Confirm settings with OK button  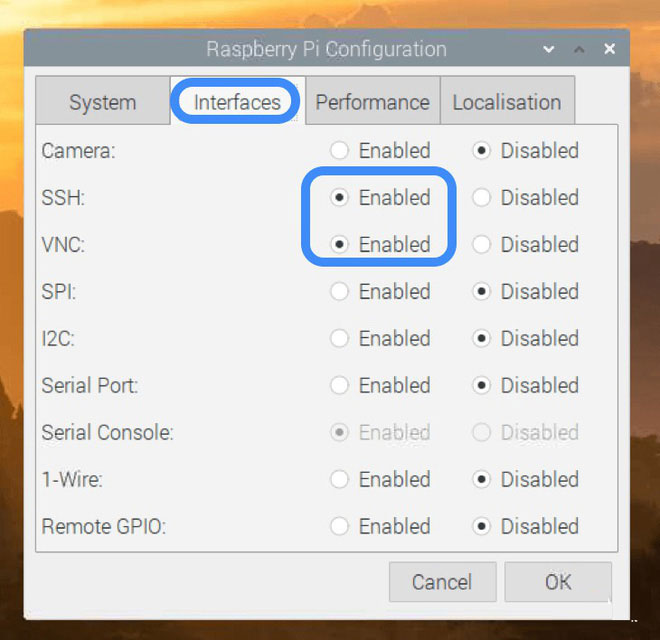click(557, 582)
